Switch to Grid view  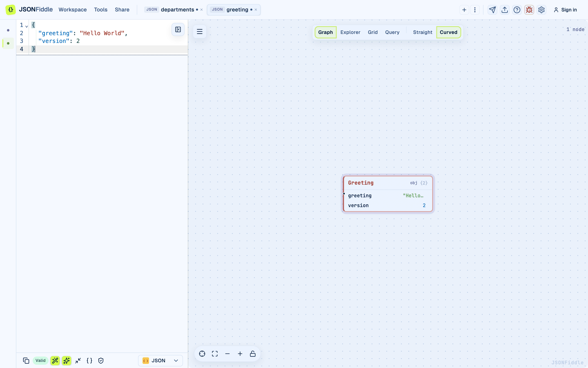(x=372, y=32)
